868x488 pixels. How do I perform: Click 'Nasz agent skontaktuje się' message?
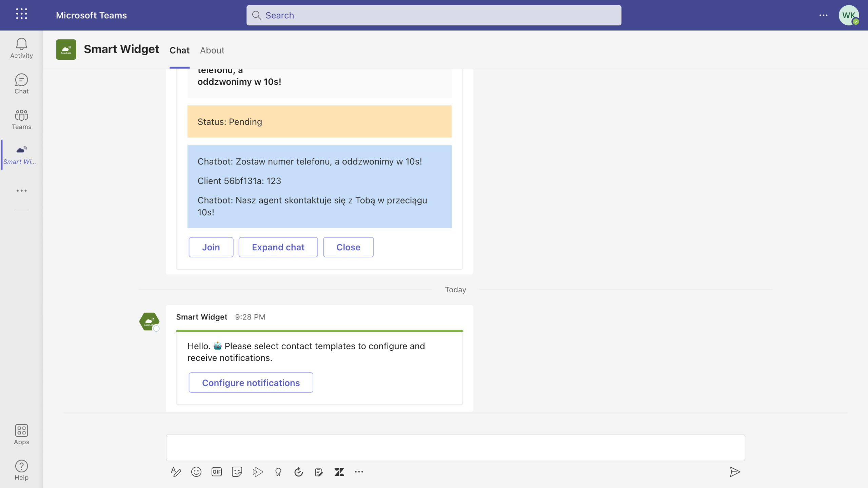(x=312, y=206)
